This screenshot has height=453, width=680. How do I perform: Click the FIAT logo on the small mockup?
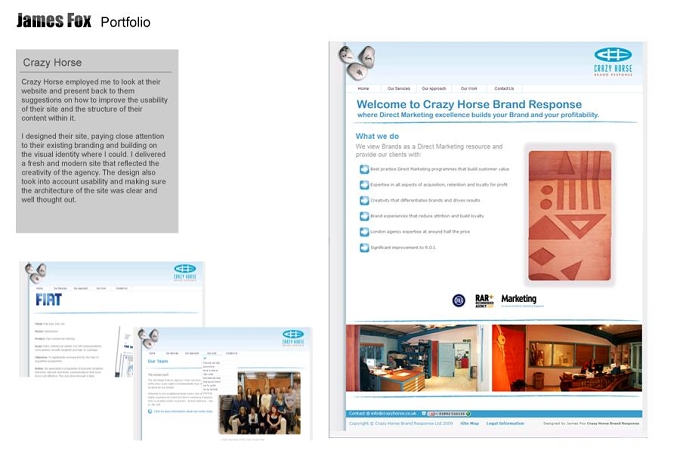[48, 300]
